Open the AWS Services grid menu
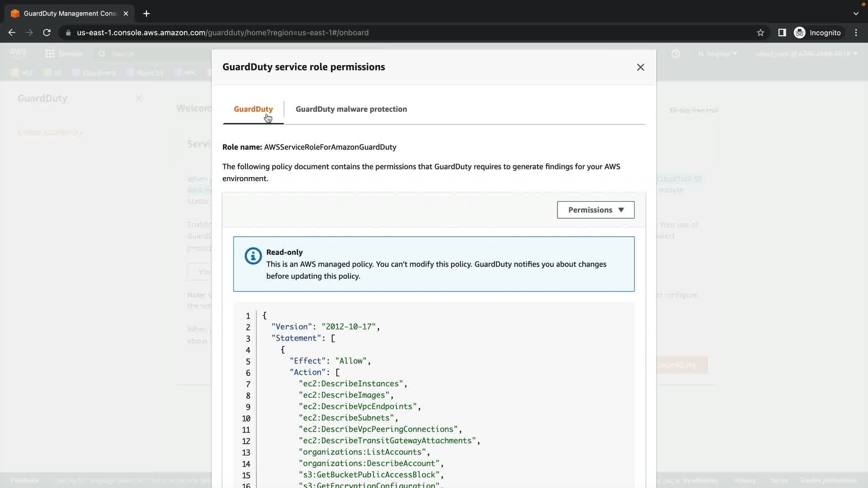Image resolution: width=868 pixels, height=488 pixels. coord(50,54)
